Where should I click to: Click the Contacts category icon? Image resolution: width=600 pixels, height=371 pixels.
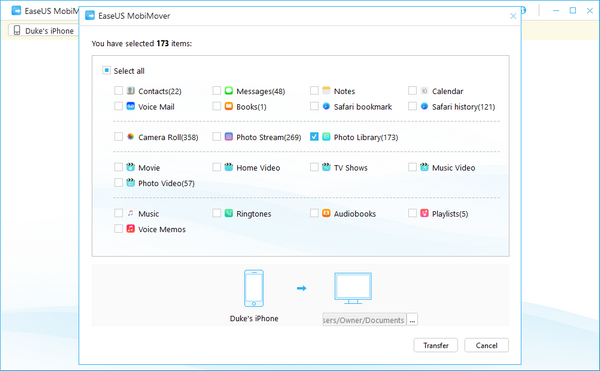pyautogui.click(x=130, y=91)
